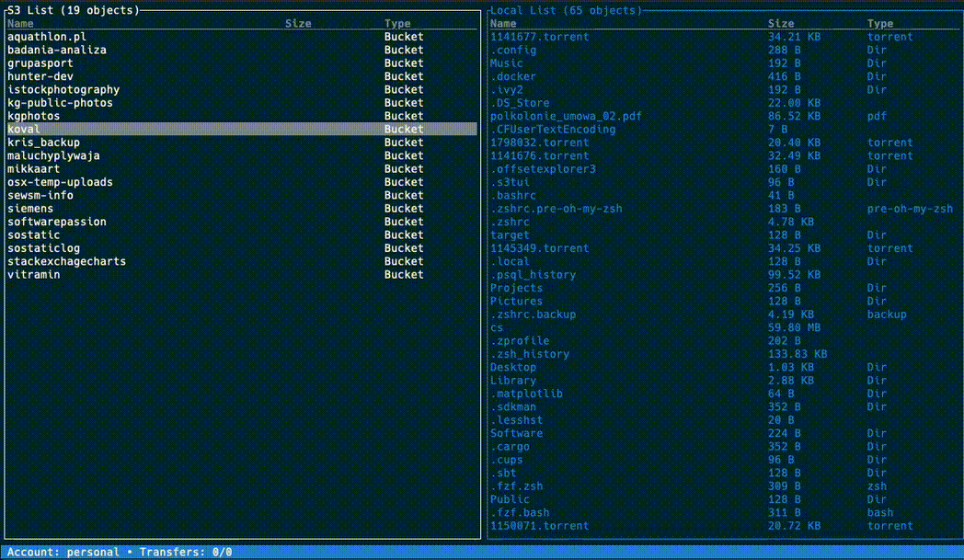
Task: Open the aquathlon.pl bucket
Action: click(x=46, y=37)
